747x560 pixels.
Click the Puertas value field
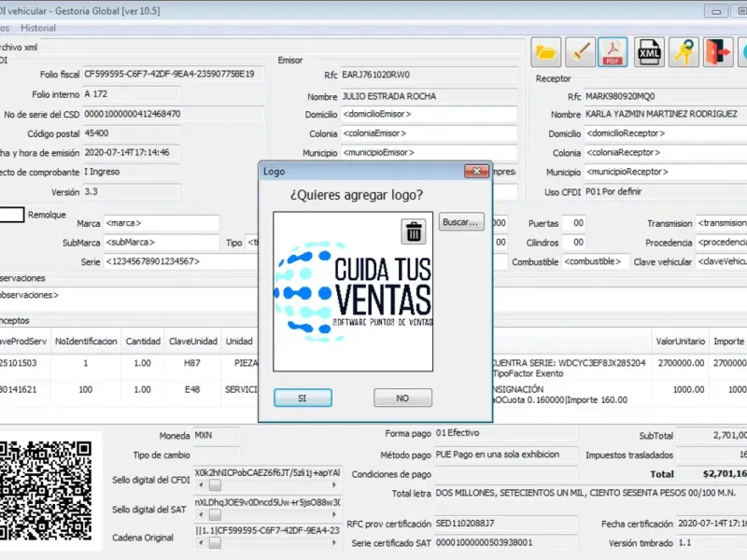[x=573, y=223]
